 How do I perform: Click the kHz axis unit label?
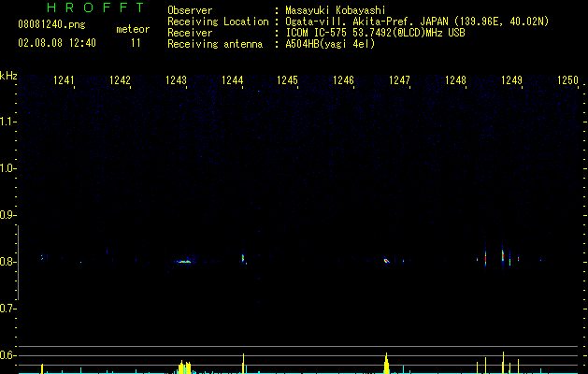pos(8,76)
